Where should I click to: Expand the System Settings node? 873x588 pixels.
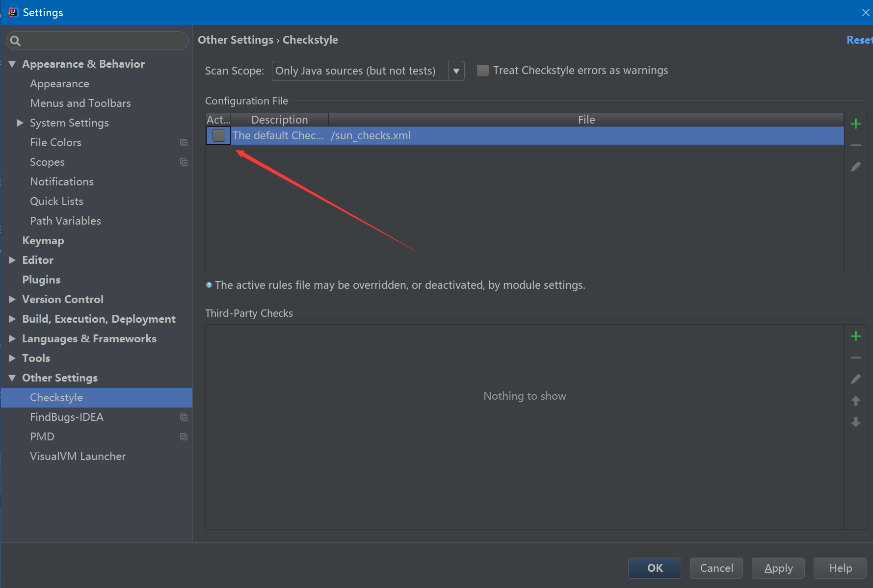pyautogui.click(x=20, y=123)
